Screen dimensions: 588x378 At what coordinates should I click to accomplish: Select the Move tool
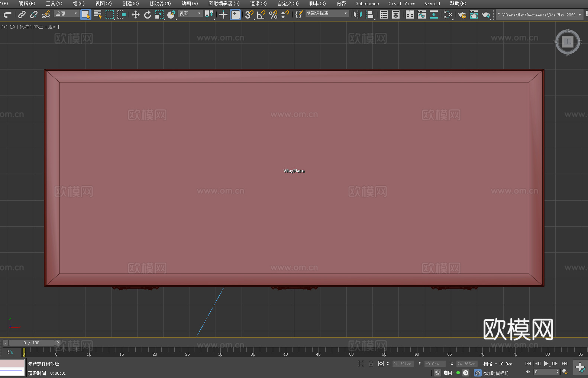136,14
